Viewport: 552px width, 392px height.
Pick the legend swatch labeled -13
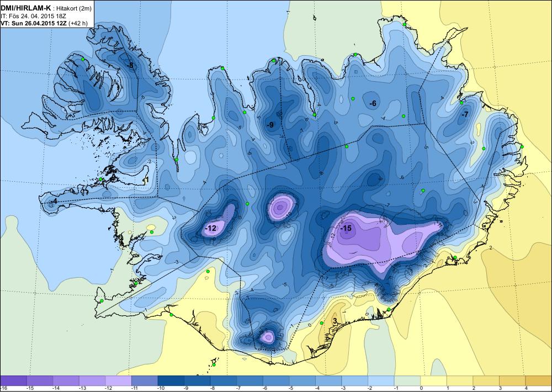click(92, 381)
